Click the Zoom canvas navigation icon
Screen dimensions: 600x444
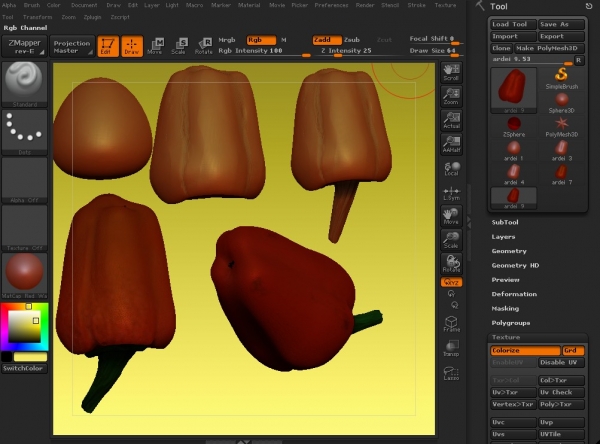click(452, 96)
